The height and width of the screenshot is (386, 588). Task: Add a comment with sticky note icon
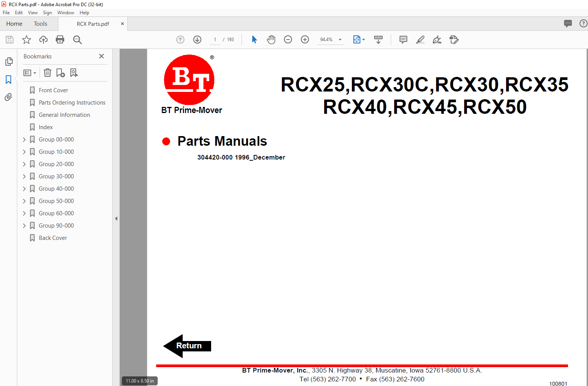(403, 40)
